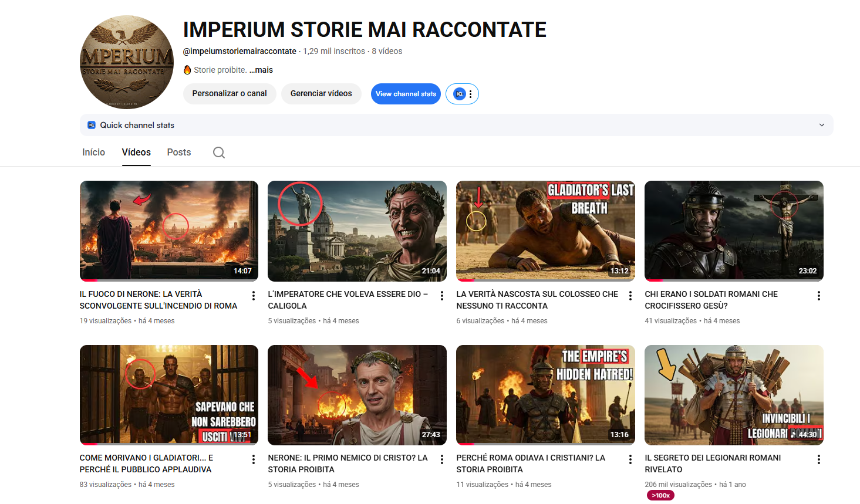The height and width of the screenshot is (504, 860).
Task: Switch to the Início tab
Action: pyautogui.click(x=93, y=152)
